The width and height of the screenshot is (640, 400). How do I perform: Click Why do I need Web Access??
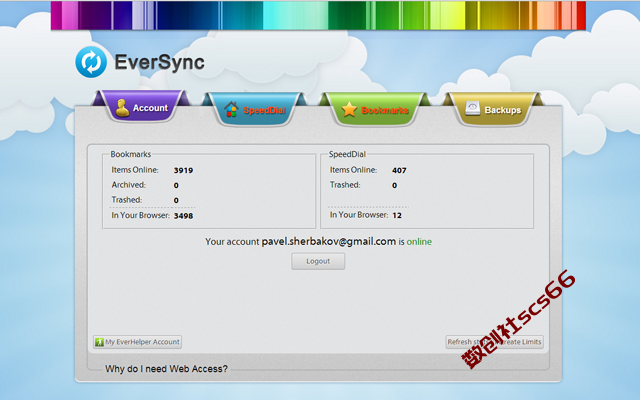click(166, 369)
